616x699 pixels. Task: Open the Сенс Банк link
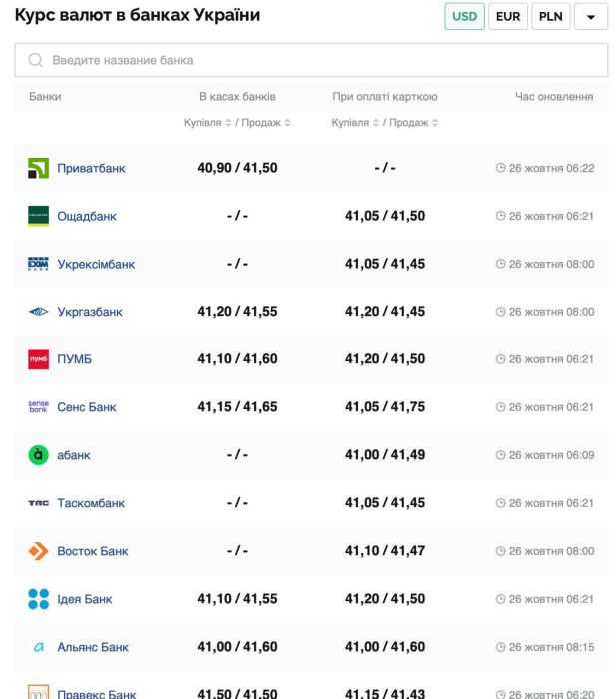[87, 407]
